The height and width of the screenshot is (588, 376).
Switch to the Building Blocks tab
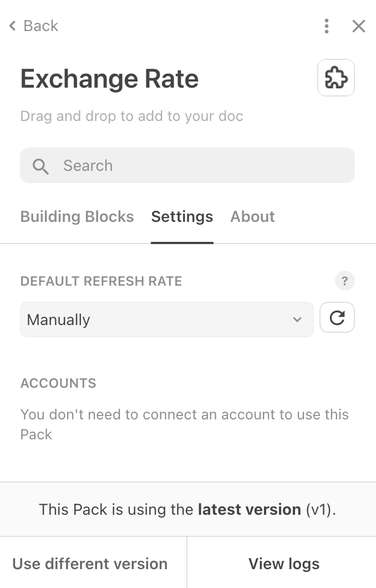pos(77,216)
